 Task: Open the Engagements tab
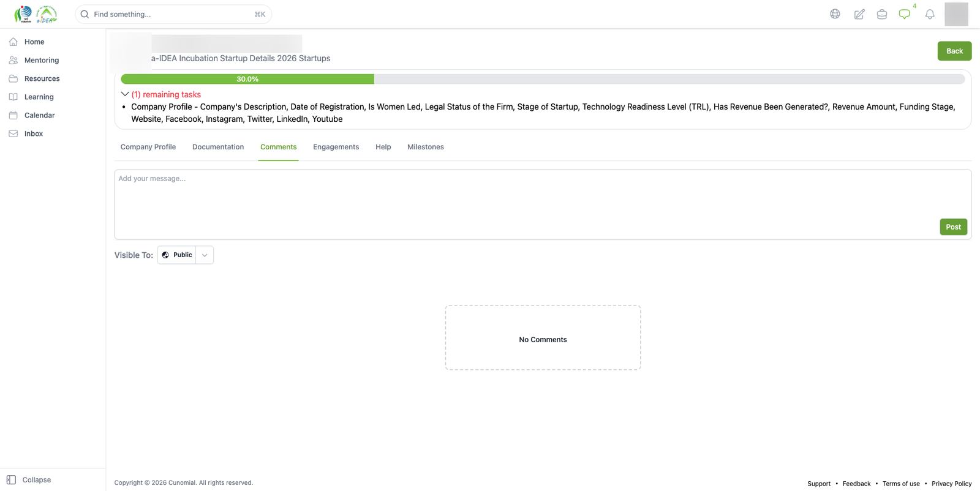(x=336, y=147)
